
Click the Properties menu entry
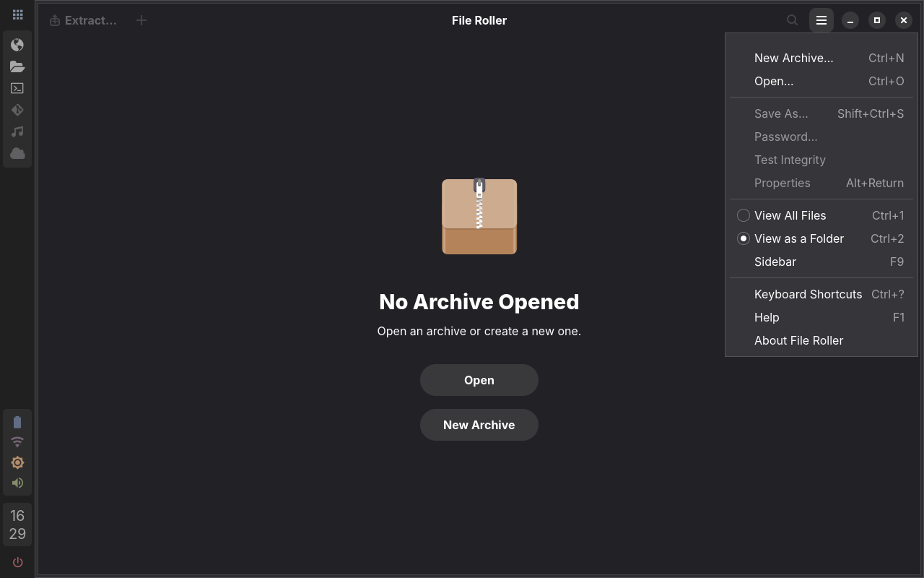821,183
